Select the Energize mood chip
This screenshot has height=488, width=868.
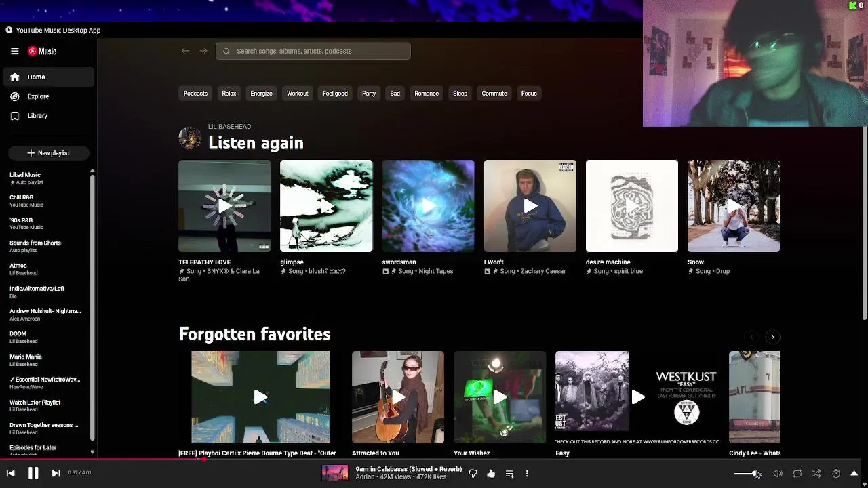coord(261,94)
